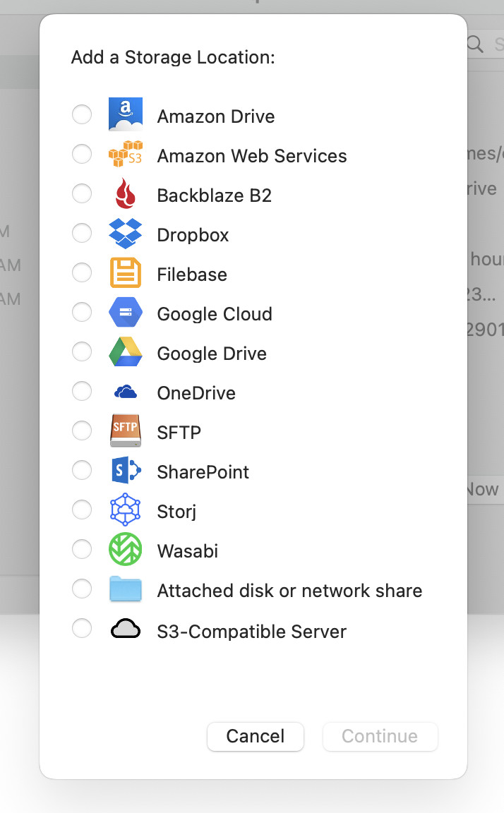
Task: Cancel adding a storage location
Action: [x=255, y=736]
